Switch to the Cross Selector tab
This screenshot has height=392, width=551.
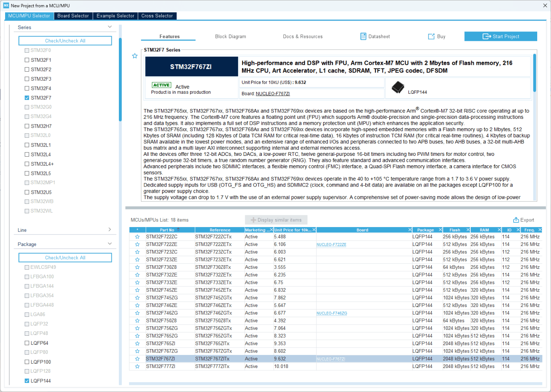click(157, 16)
